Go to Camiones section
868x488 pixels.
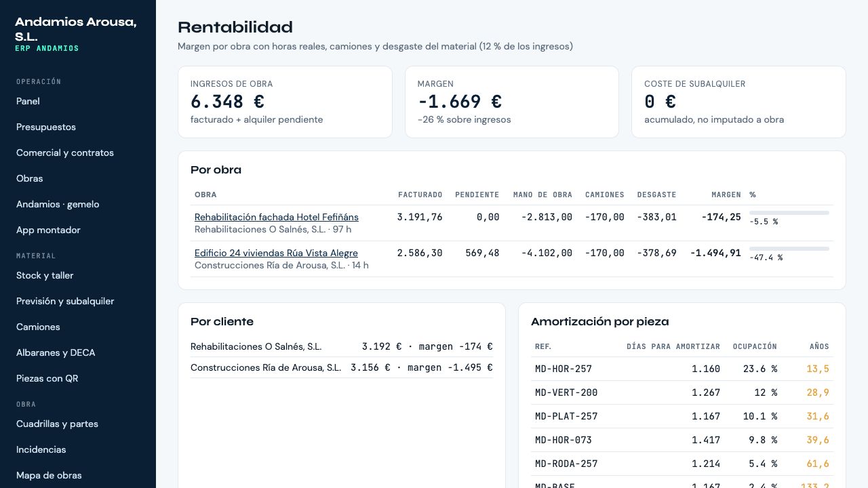click(x=38, y=327)
